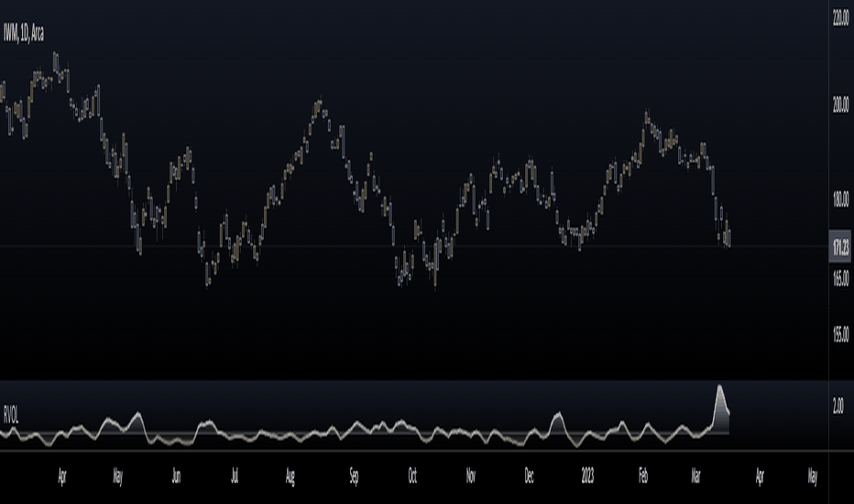
Task: Select the Dec time axis marker
Action: tap(529, 477)
